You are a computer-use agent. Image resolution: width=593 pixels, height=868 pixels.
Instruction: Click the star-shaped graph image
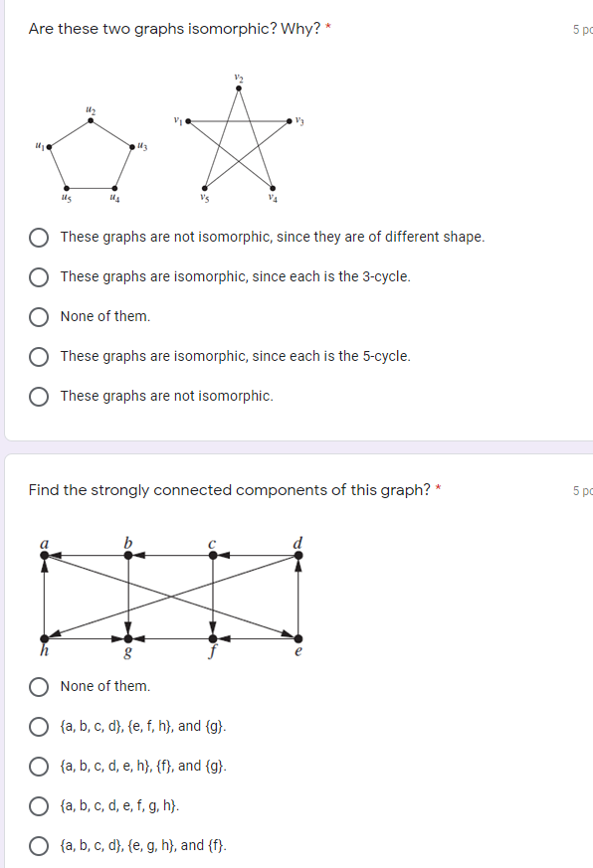pos(239,139)
